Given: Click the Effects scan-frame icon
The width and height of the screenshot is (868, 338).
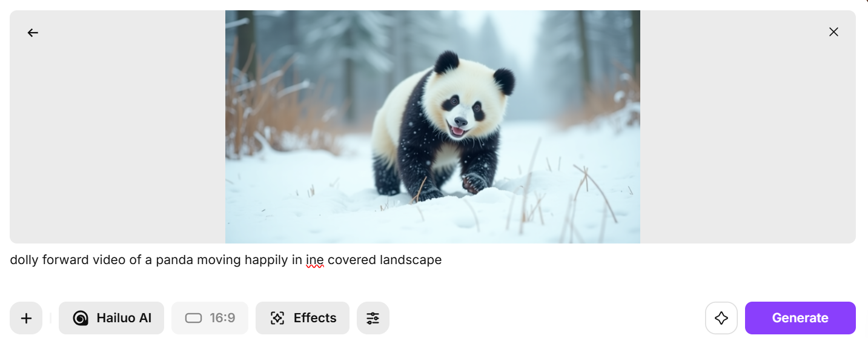Looking at the screenshot, I should click(277, 318).
